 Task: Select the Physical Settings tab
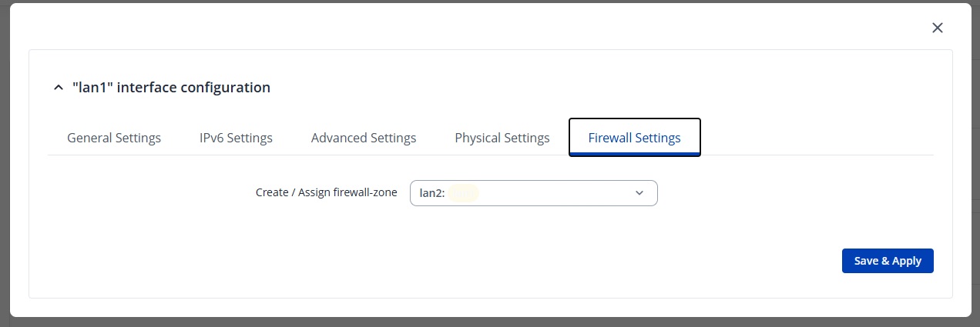[502, 138]
